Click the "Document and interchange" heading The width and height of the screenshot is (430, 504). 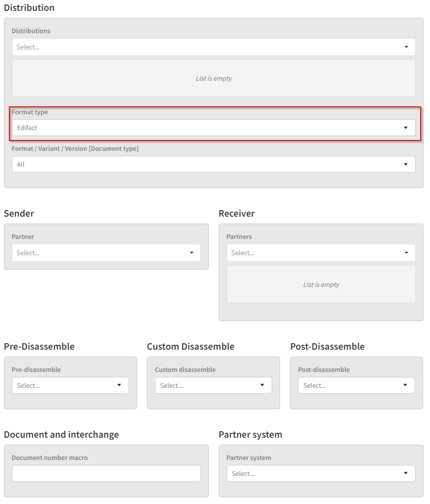pyautogui.click(x=61, y=435)
